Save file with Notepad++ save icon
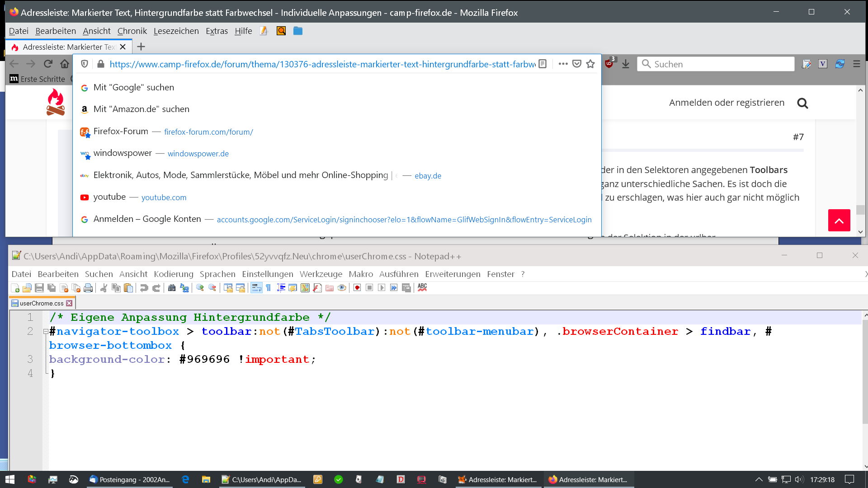Image resolution: width=868 pixels, height=488 pixels. (x=39, y=288)
